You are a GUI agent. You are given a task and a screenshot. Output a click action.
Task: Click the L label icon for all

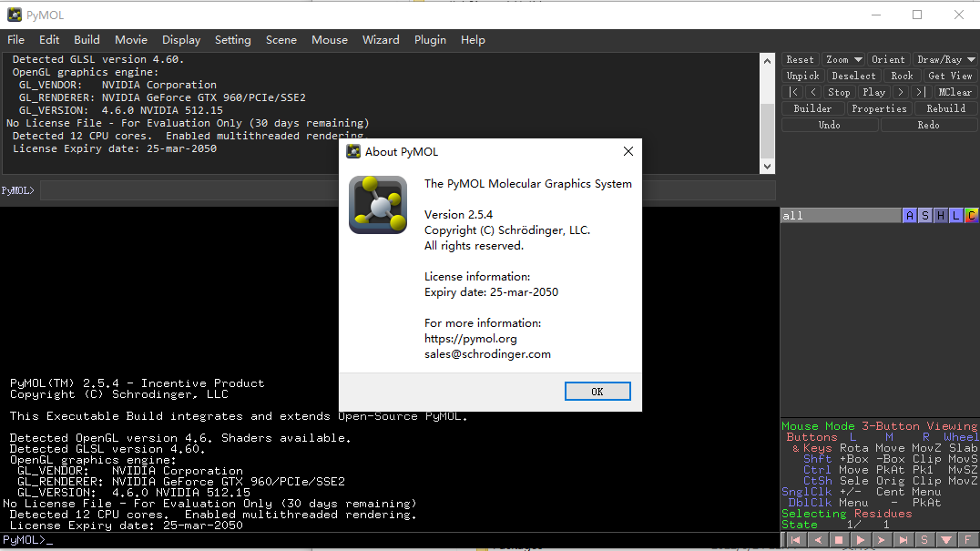point(955,216)
